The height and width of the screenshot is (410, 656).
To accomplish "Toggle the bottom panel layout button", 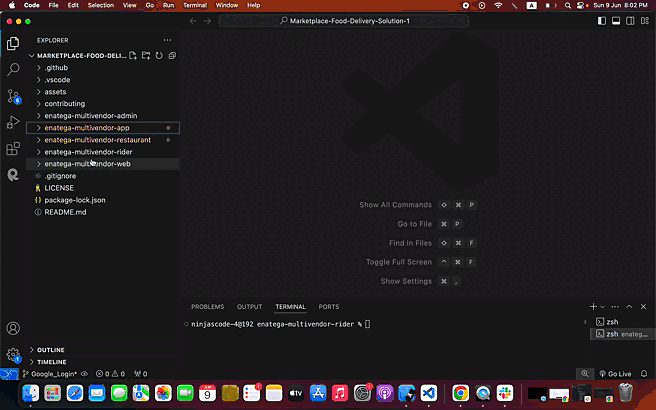I will tap(614, 21).
